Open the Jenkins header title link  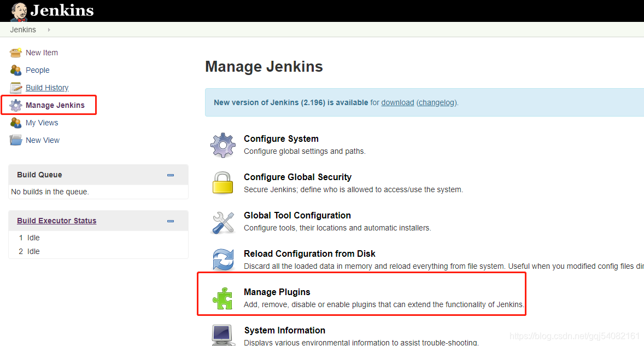pyautogui.click(x=62, y=10)
